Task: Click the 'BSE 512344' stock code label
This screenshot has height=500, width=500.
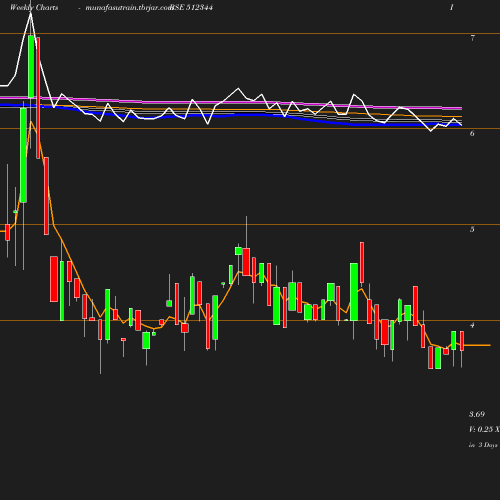Action: tap(192, 7)
